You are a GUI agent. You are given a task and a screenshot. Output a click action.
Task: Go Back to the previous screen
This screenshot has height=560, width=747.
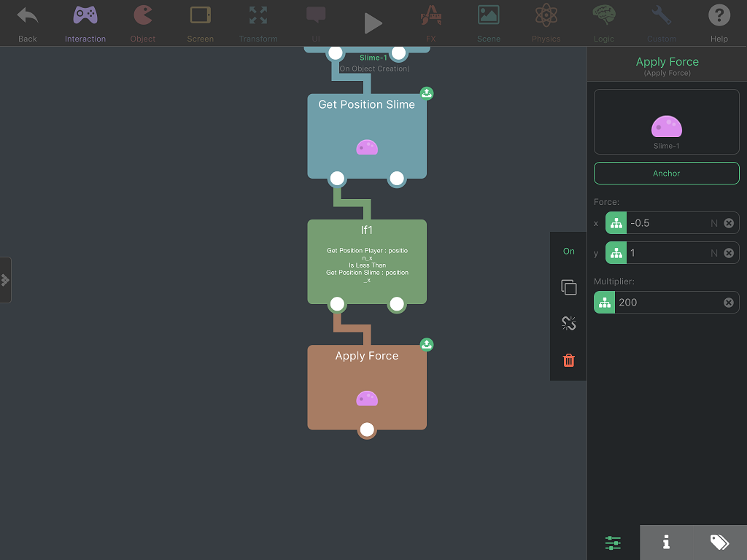(27, 24)
